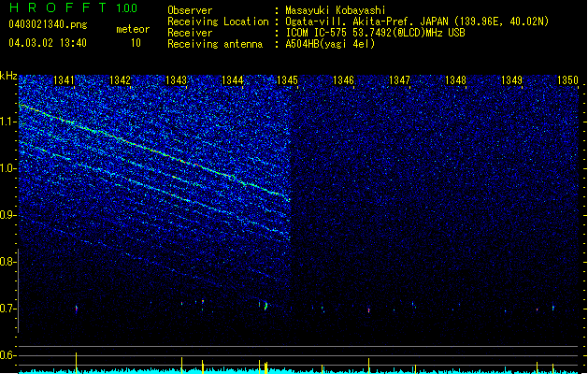The image size is (588, 374).
Task: Click the kHz axis unit label
Action: click(x=8, y=76)
